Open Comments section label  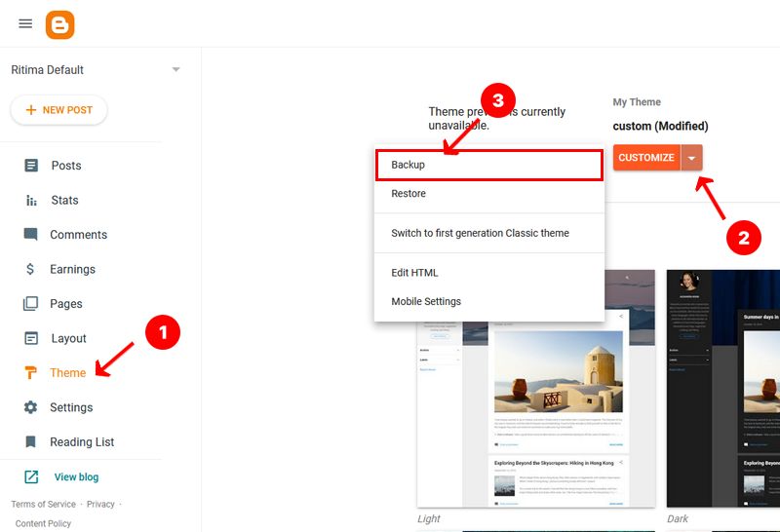click(79, 235)
